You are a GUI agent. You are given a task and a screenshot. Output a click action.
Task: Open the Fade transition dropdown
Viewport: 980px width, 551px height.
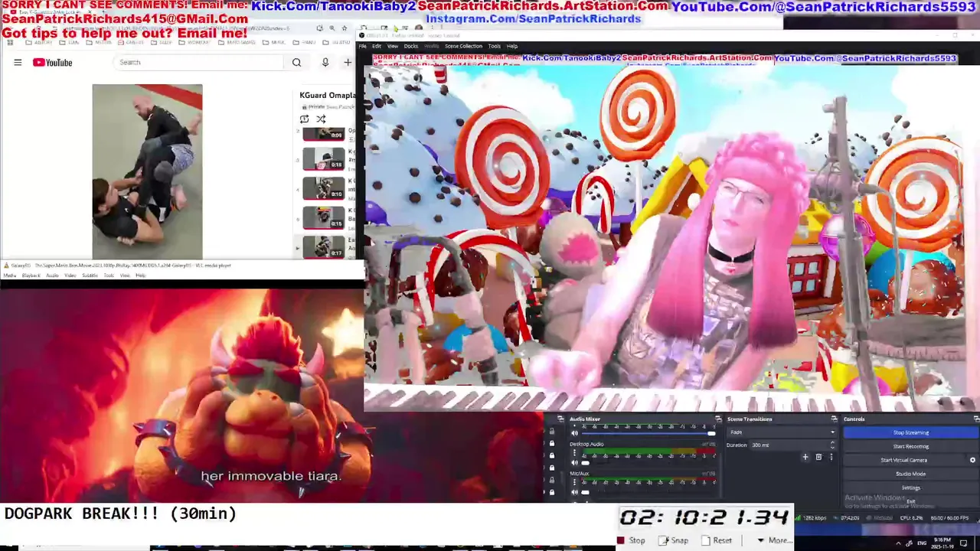coord(781,432)
